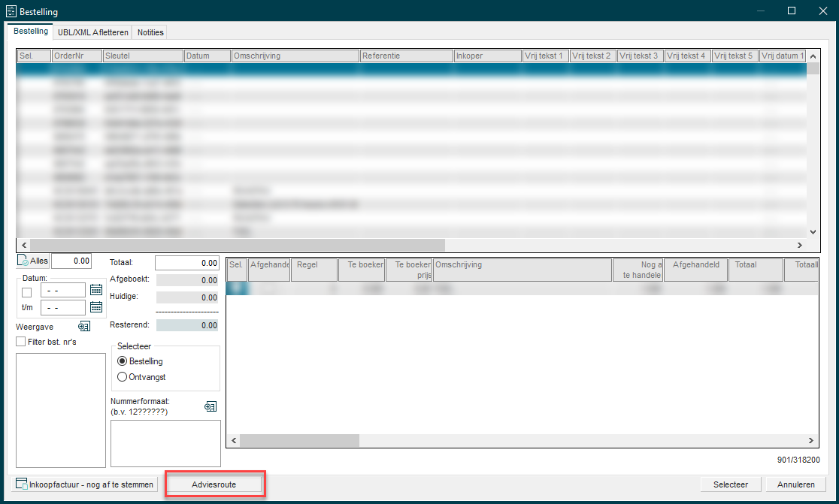
Task: Click the Bestelling window title icon
Action: [x=11, y=11]
